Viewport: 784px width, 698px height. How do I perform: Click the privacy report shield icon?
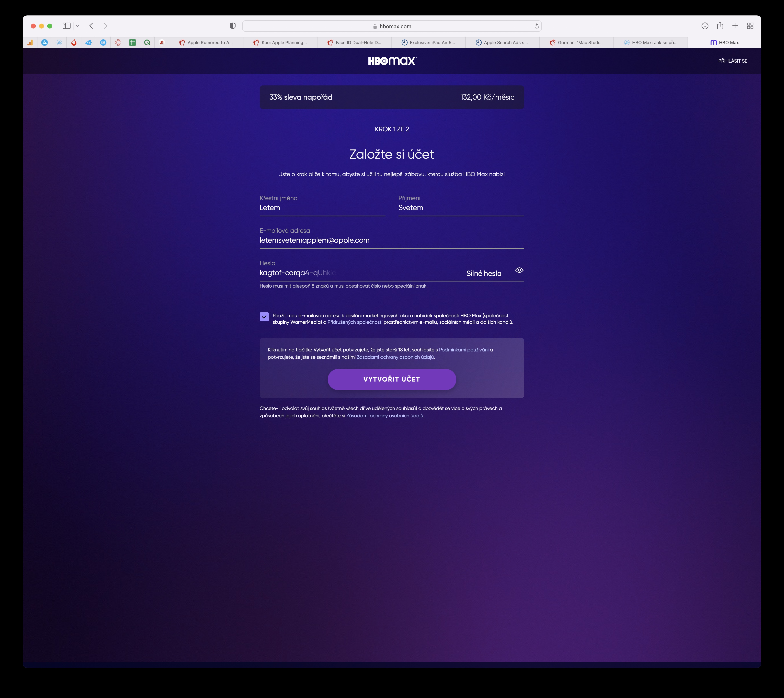pos(233,26)
